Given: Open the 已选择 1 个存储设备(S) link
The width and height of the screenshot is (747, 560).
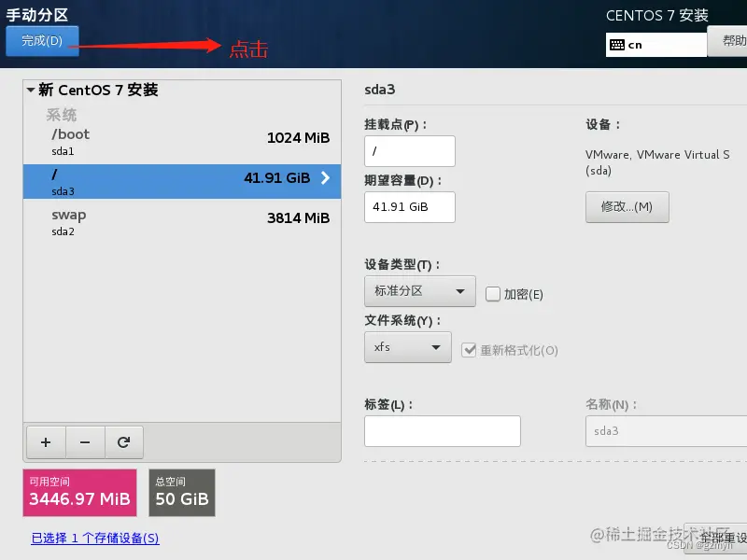Looking at the screenshot, I should [93, 539].
